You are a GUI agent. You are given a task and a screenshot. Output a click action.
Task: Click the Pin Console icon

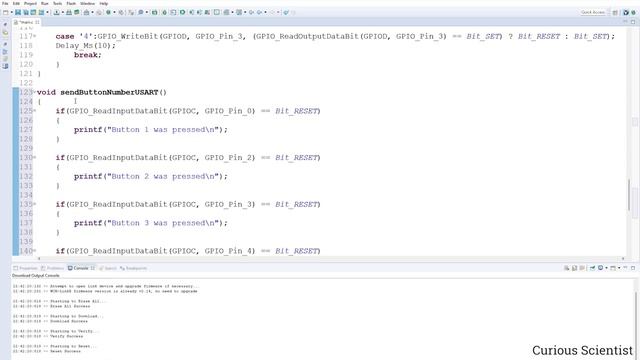coord(592,268)
